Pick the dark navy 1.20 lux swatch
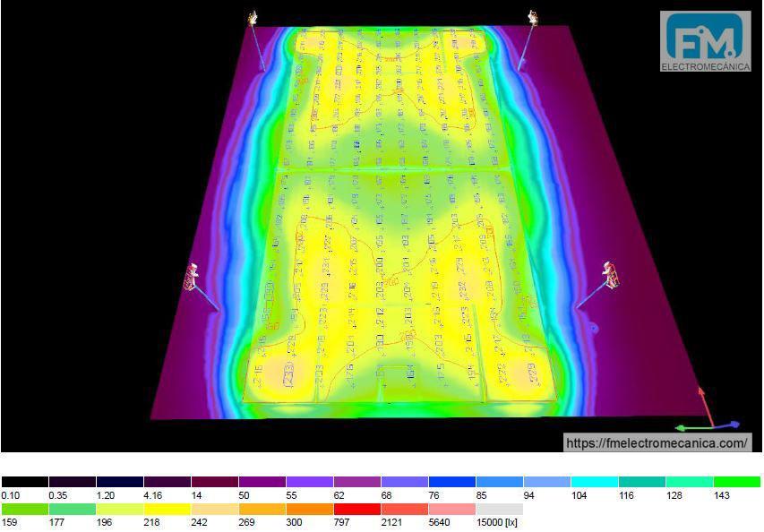Screen dimensions: 764x532 [x=120, y=482]
